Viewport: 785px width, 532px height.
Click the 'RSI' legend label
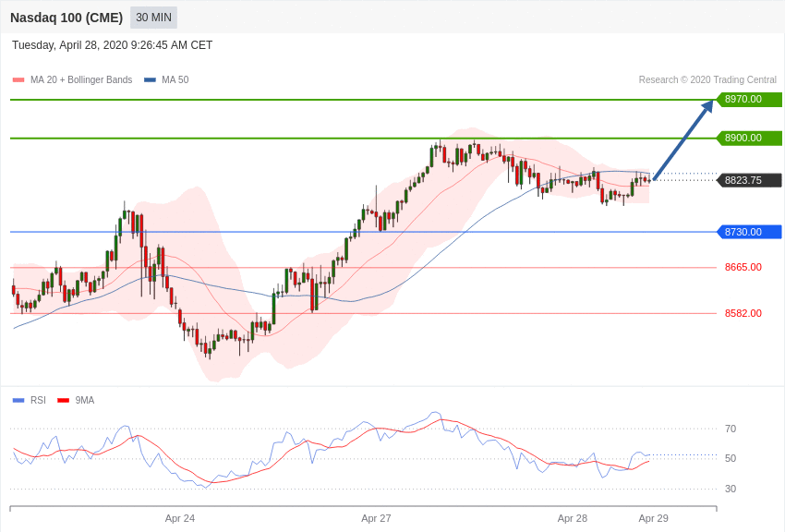click(38, 400)
